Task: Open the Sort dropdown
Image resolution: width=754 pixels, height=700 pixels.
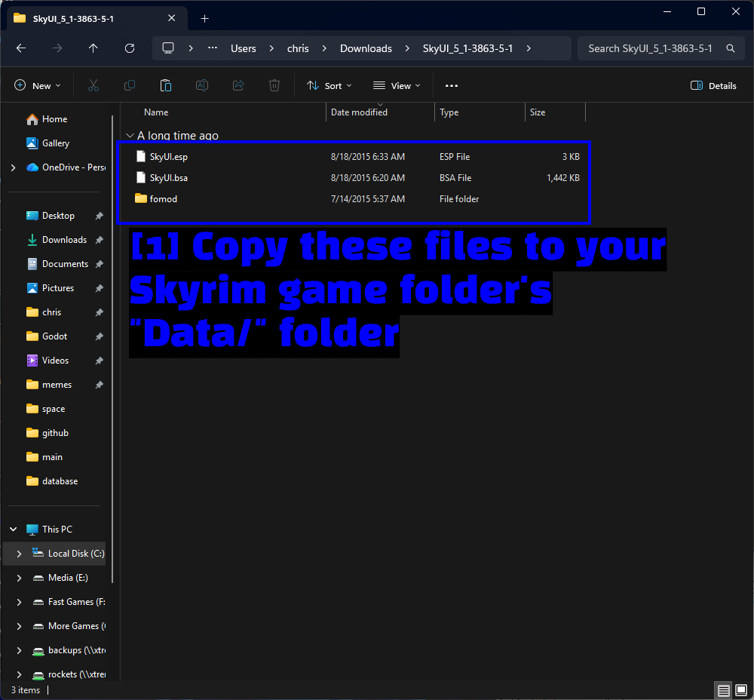Action: (x=329, y=86)
